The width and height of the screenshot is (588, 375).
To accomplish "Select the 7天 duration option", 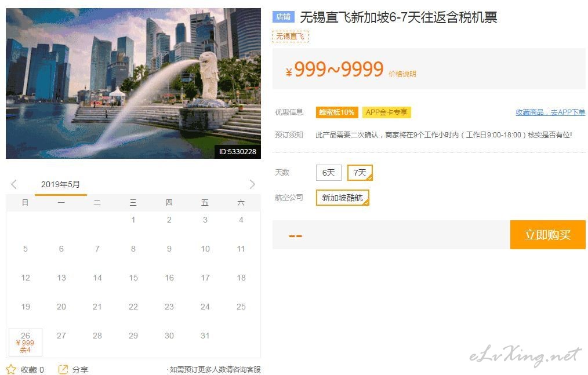I will pos(360,173).
